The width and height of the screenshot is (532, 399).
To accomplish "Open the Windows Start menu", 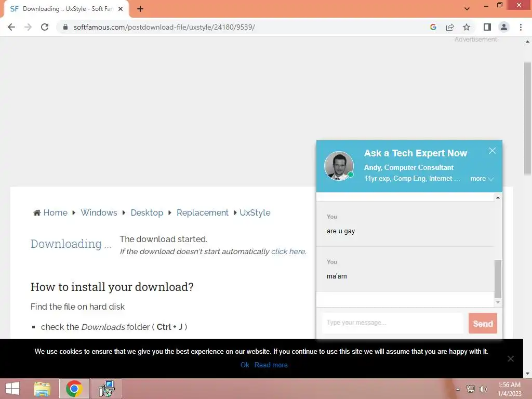I will point(12,389).
